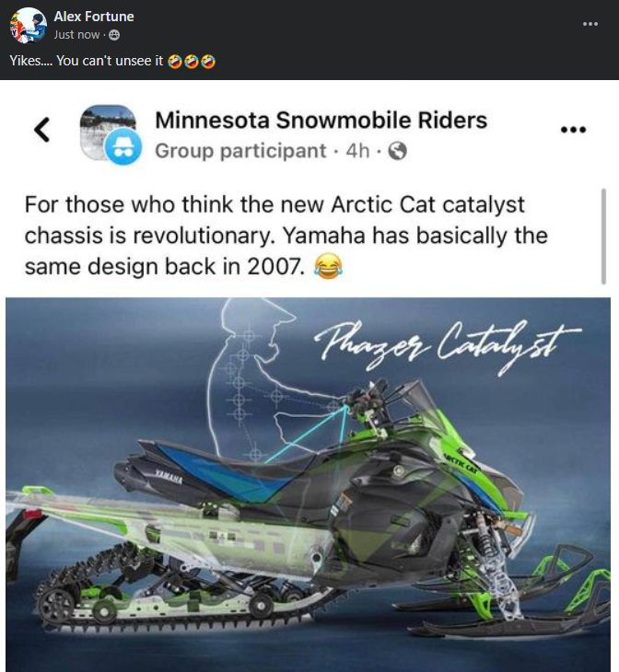619x672 pixels.
Task: Click the Just now timestamp
Action: (x=76, y=35)
